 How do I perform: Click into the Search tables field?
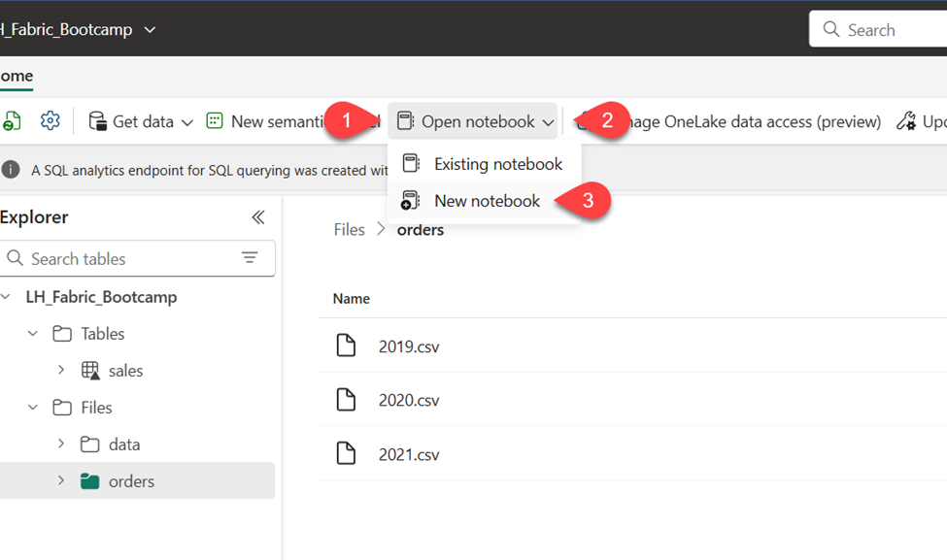[x=138, y=258]
